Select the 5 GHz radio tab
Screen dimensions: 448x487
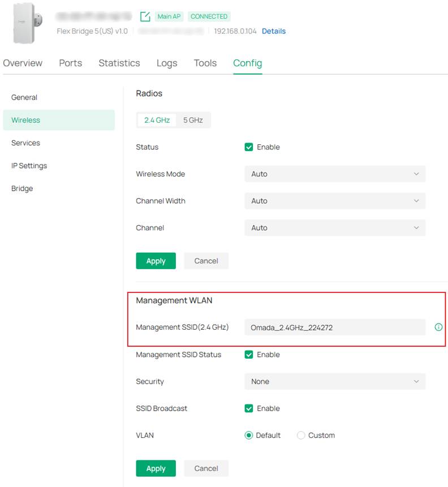click(x=193, y=120)
